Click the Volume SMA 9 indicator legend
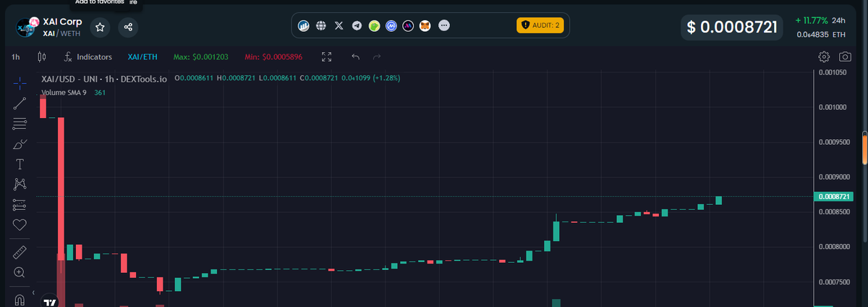This screenshot has height=307, width=868. pos(64,93)
